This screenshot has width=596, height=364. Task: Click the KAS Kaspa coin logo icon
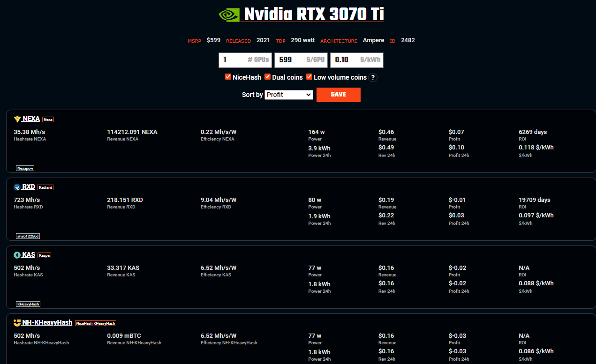17,255
